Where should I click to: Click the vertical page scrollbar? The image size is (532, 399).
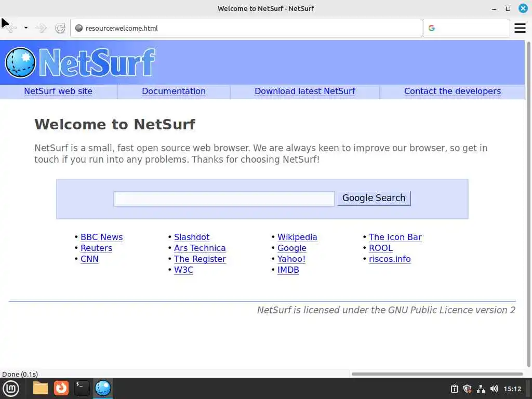pyautogui.click(x=528, y=204)
